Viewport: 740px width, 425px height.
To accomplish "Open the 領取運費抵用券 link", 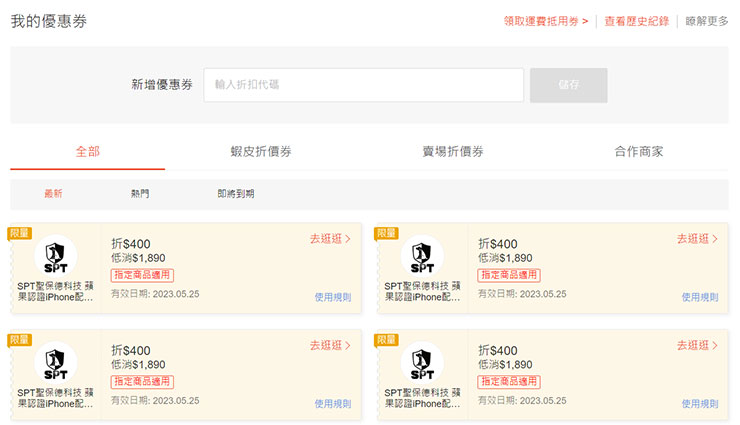I will click(x=545, y=21).
